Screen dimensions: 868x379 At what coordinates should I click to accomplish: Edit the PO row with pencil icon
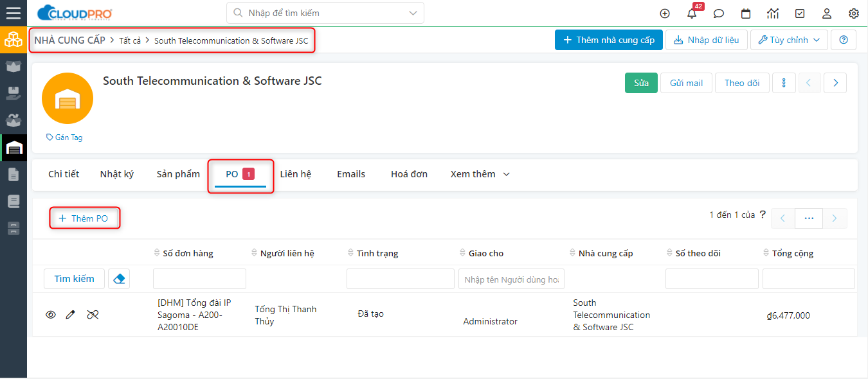point(71,315)
